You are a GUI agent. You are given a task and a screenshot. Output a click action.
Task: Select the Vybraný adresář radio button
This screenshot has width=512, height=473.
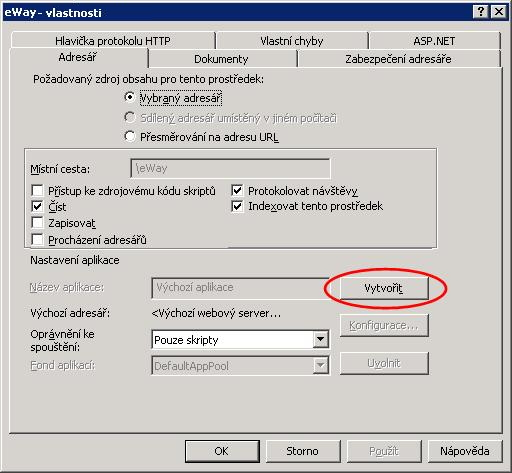(129, 98)
